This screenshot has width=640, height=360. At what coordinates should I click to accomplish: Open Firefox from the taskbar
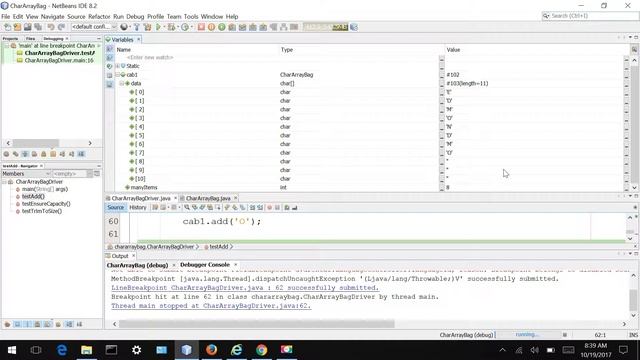coord(211,350)
